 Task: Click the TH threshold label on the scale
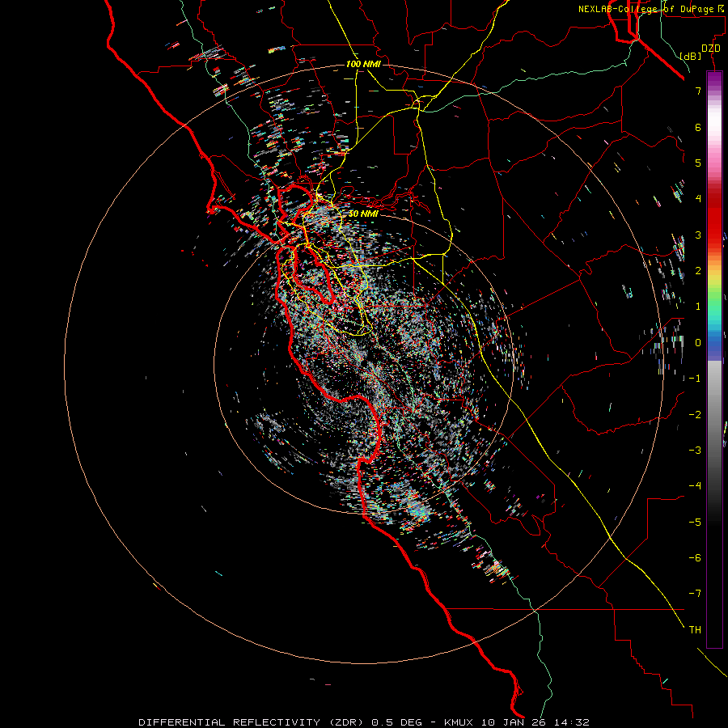tap(695, 630)
